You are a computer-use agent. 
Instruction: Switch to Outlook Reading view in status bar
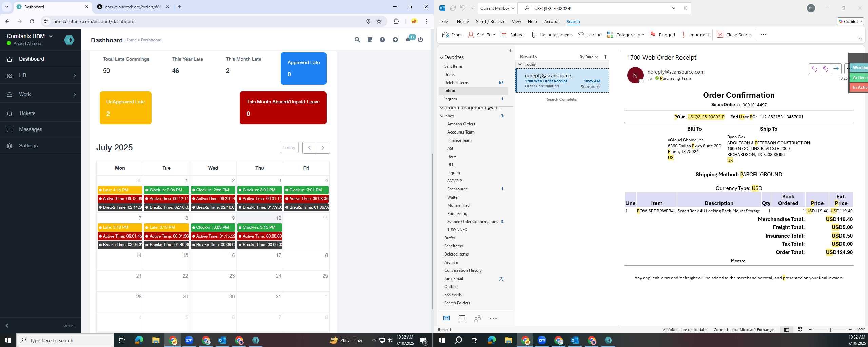800,329
